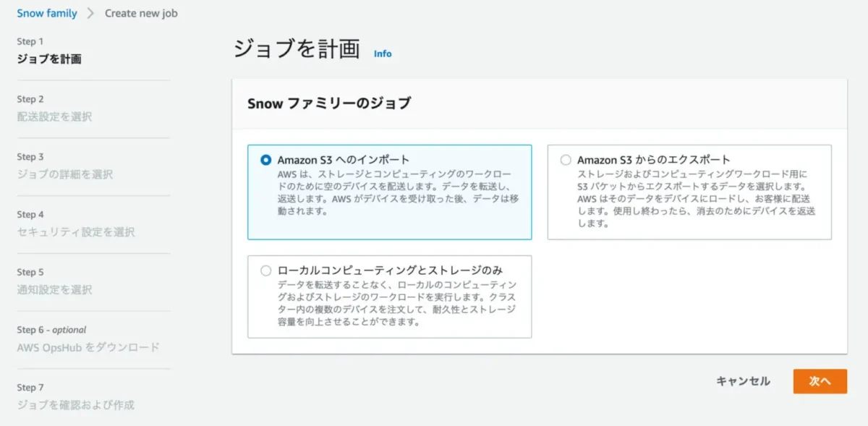This screenshot has height=426, width=868.
Task: Choose Amazon S3 からのエクスポート radio option
Action: (566, 160)
